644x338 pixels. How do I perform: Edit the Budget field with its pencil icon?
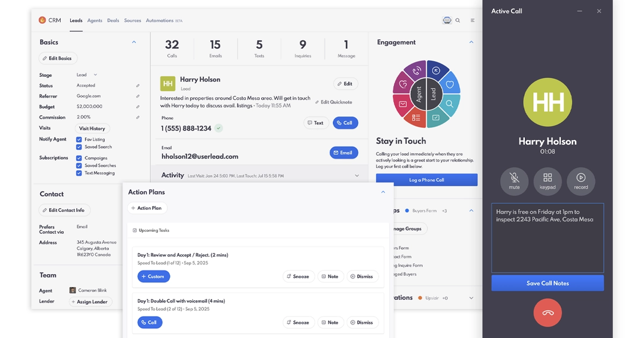tap(138, 106)
